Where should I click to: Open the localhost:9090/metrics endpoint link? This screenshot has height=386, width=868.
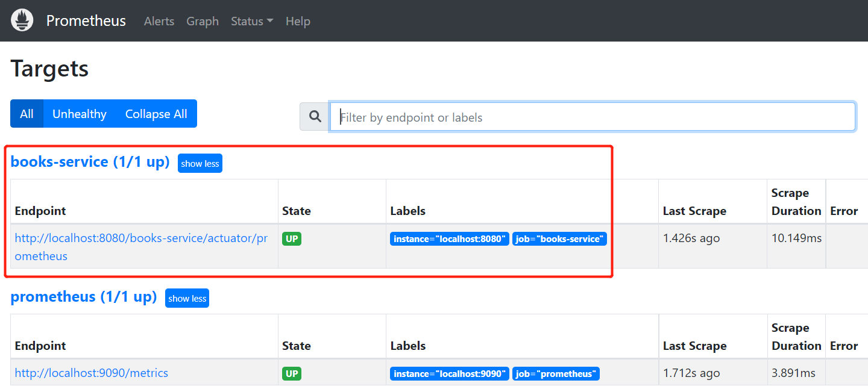[92, 373]
